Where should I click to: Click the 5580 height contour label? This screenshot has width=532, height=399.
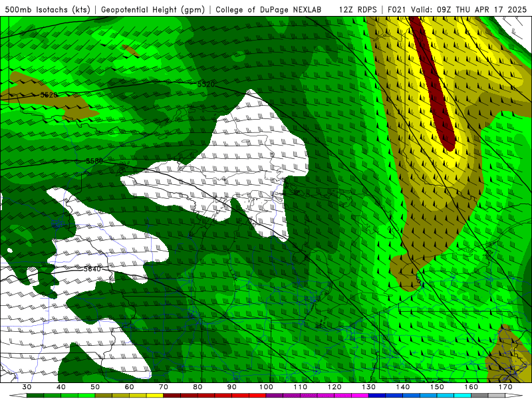pos(94,161)
